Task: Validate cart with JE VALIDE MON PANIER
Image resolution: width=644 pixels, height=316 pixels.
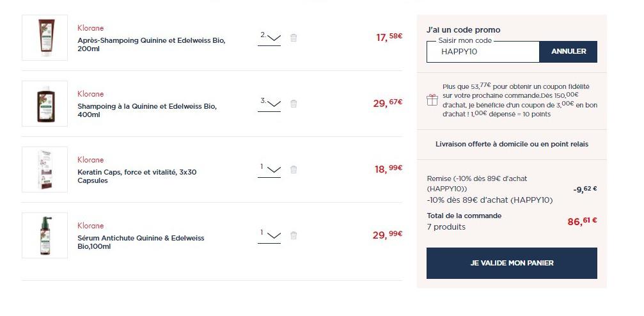Action: pyautogui.click(x=512, y=263)
